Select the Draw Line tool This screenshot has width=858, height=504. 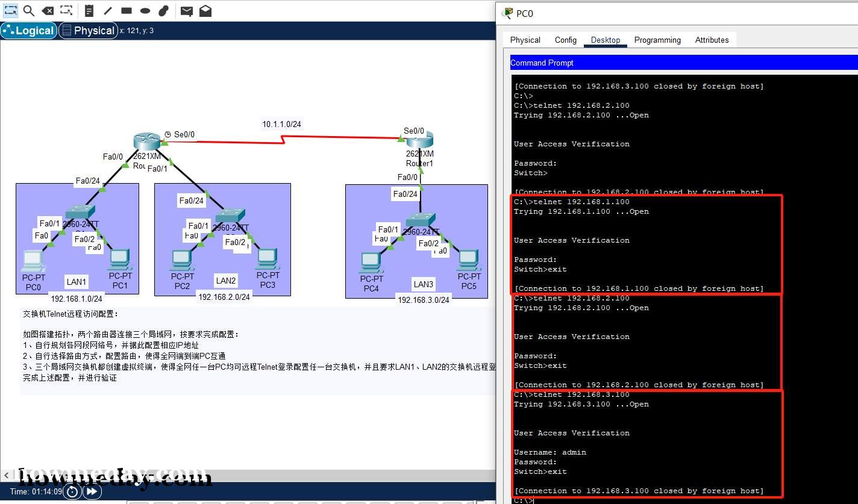pos(108,10)
